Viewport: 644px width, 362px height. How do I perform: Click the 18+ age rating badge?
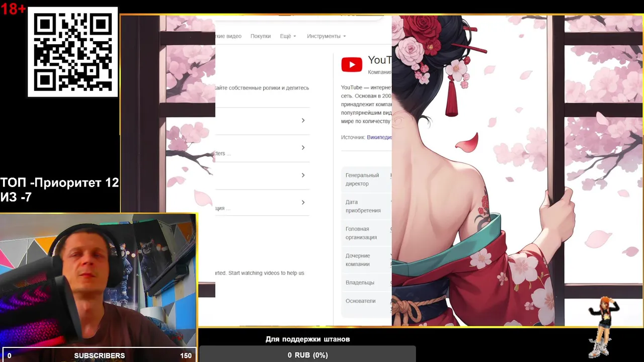pos(13,9)
